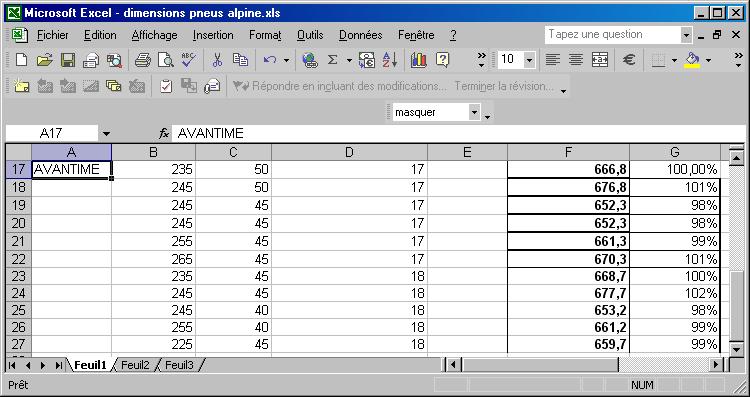Open the Outils menu

tap(310, 35)
